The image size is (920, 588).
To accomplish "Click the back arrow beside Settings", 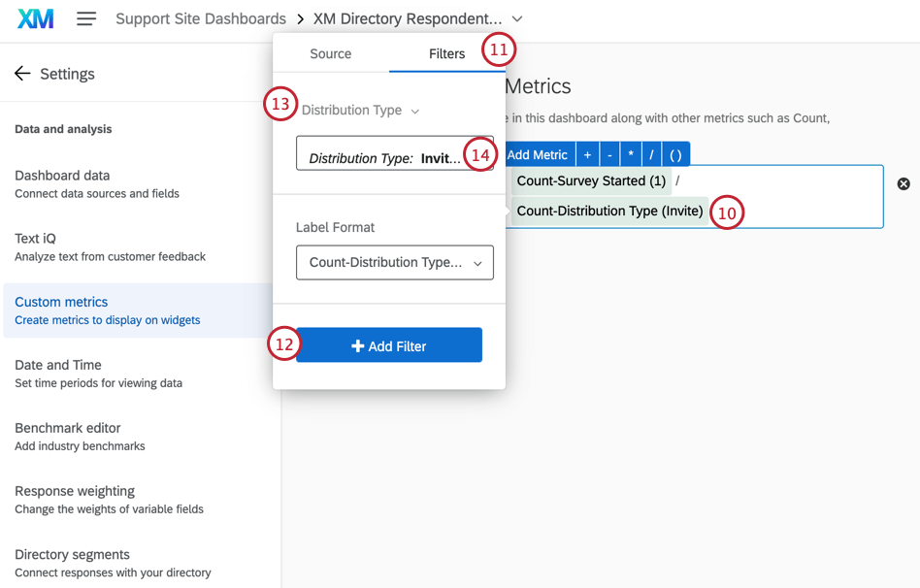I will (22, 74).
